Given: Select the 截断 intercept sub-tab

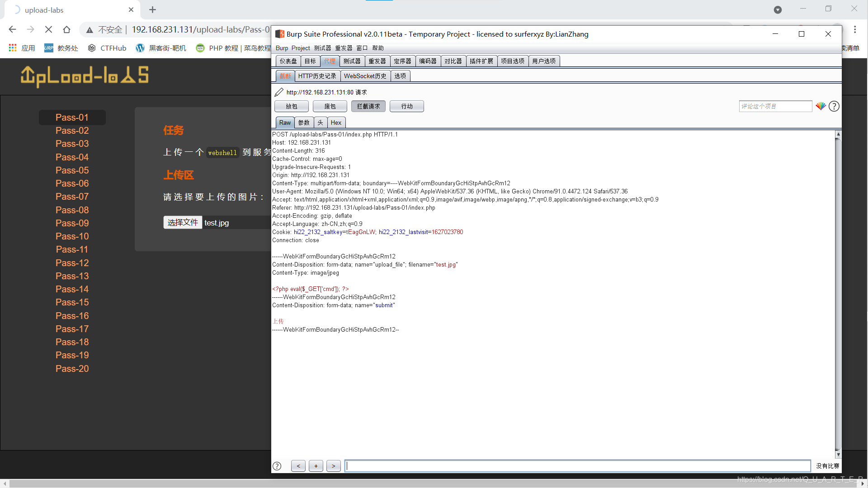Looking at the screenshot, I should pyautogui.click(x=285, y=76).
